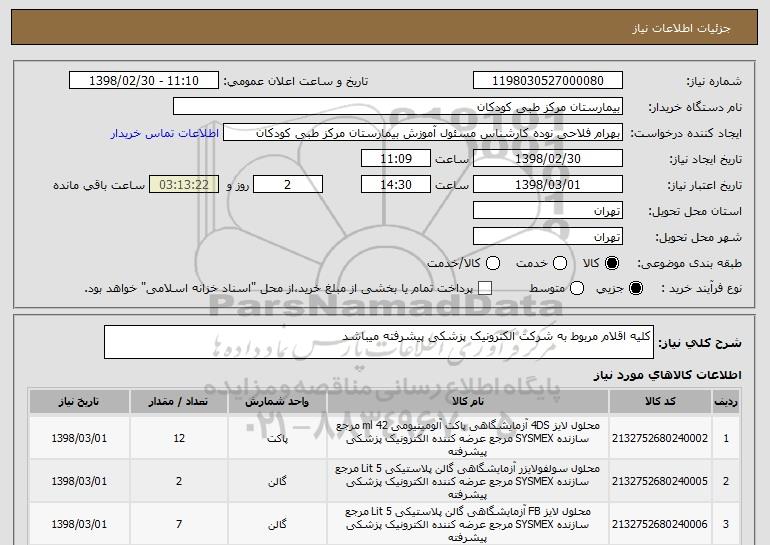Screen dimensions: 770x545
Task: Click the delivery city field تهران
Action: (x=548, y=237)
